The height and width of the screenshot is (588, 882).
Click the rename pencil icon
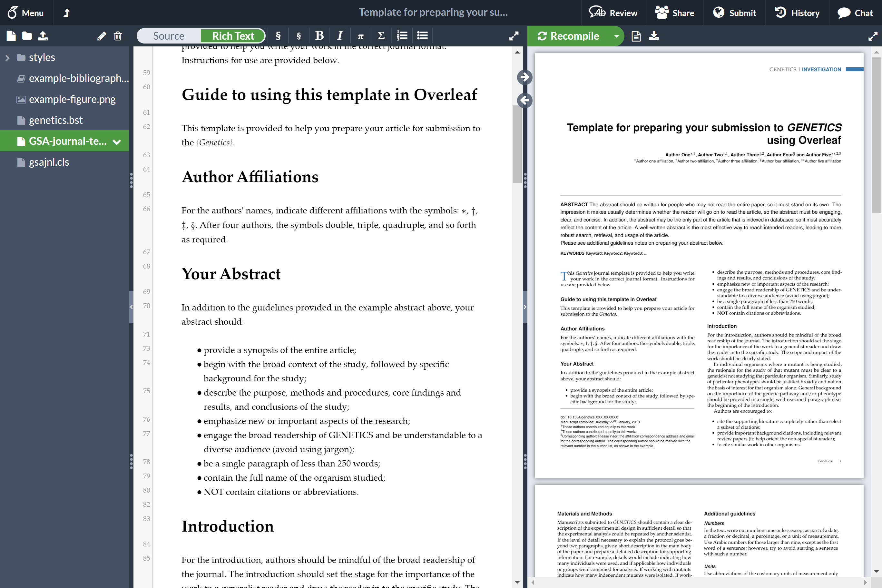(x=102, y=36)
